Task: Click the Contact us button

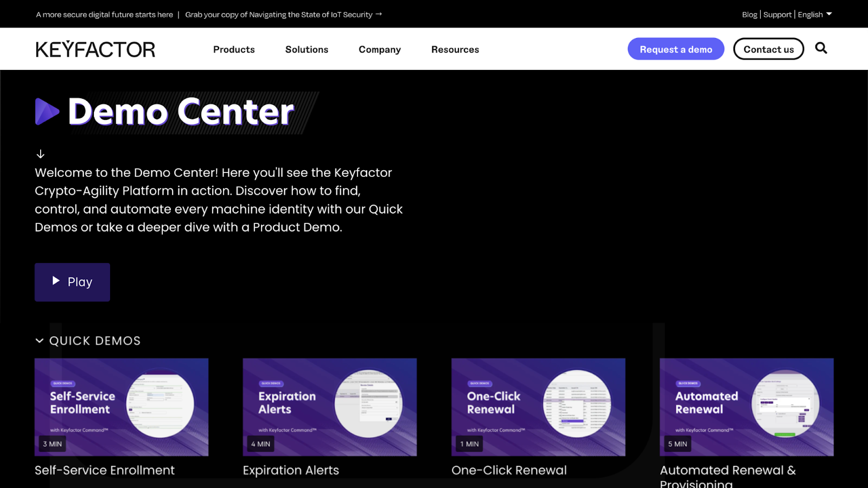Action: [x=768, y=49]
